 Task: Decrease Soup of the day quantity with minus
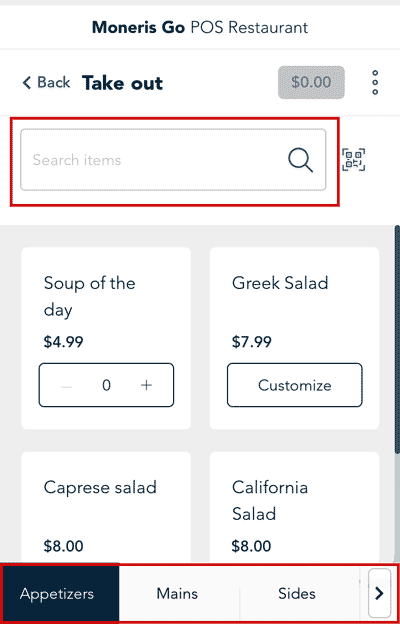tap(66, 385)
